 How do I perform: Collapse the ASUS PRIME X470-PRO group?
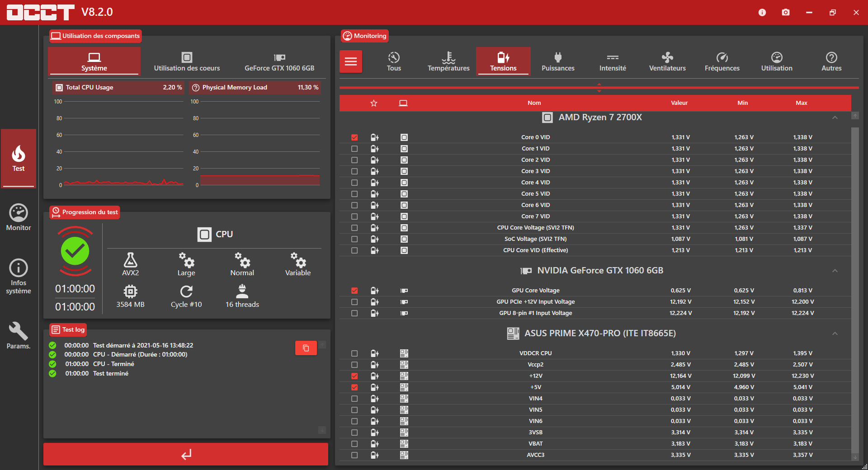[x=835, y=334]
